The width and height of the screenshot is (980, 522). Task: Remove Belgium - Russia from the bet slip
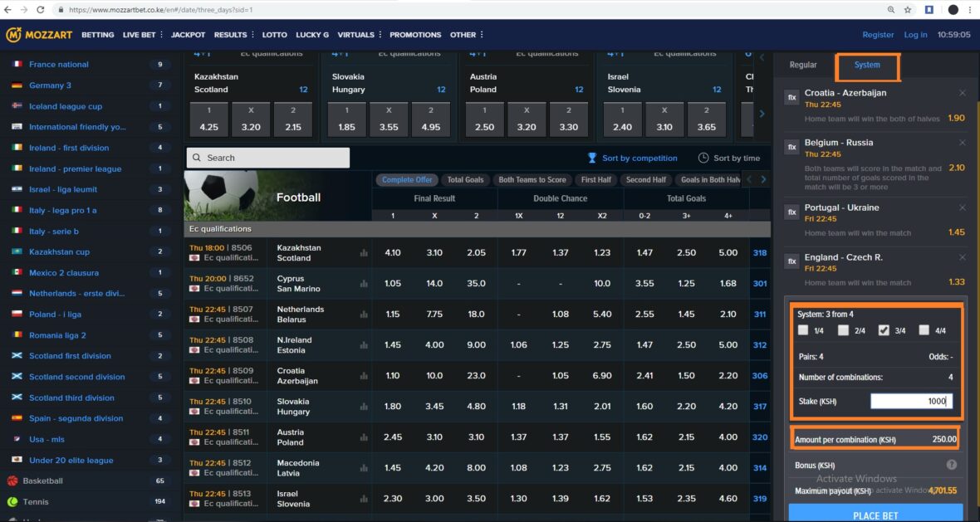(963, 143)
